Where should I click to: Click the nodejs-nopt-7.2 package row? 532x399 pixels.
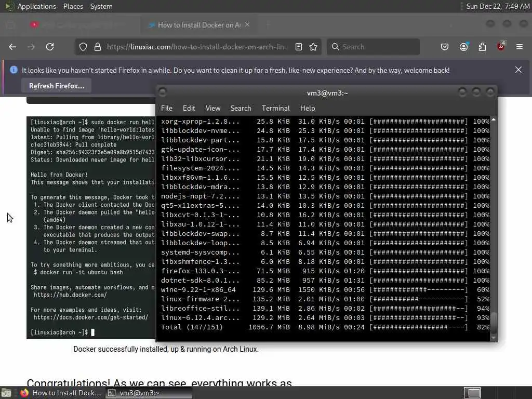pos(325,196)
